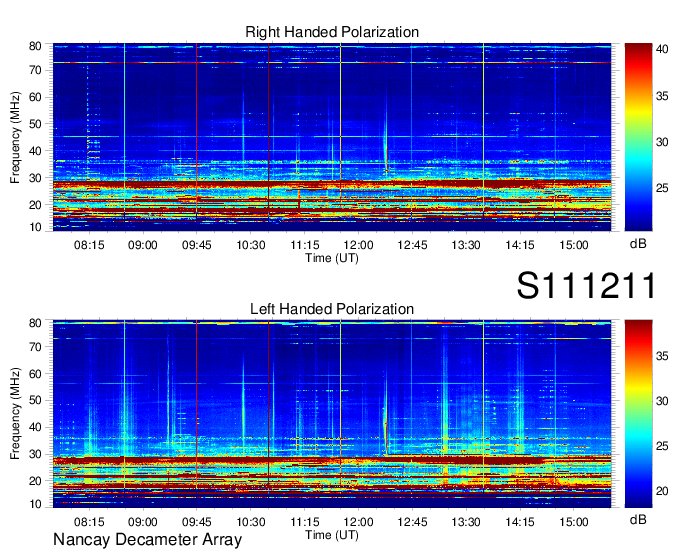Click the bottom plot's Frequency (MHz) axis label
This screenshot has height=552, width=680.
(15, 414)
